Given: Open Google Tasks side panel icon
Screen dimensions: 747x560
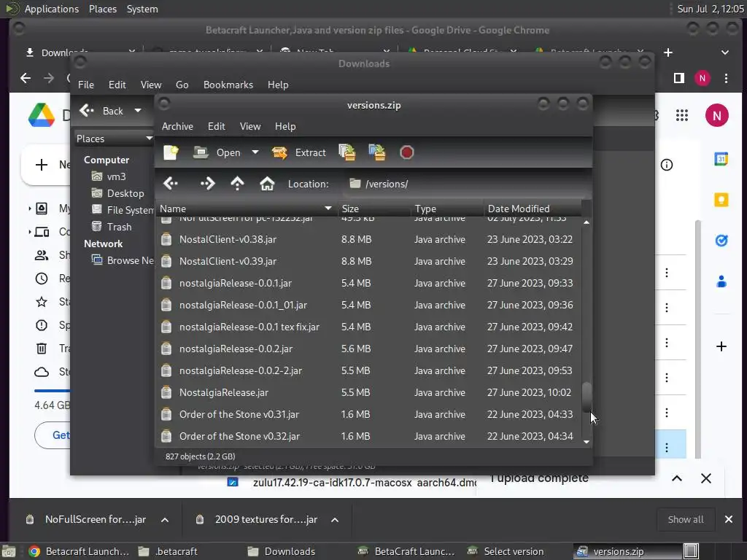Looking at the screenshot, I should coord(721,241).
